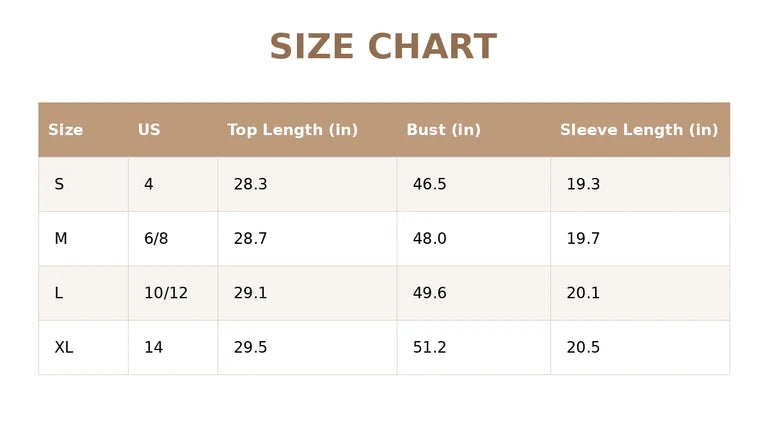Image resolution: width=768 pixels, height=448 pixels.
Task: Click top length value 29.5
Action: coord(250,347)
